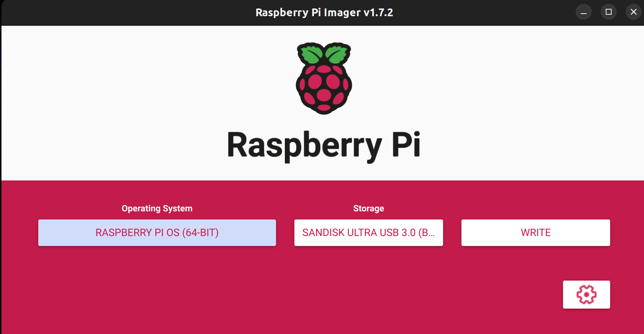The height and width of the screenshot is (334, 644).
Task: Close the Raspberry Pi Imager window
Action: [633, 12]
